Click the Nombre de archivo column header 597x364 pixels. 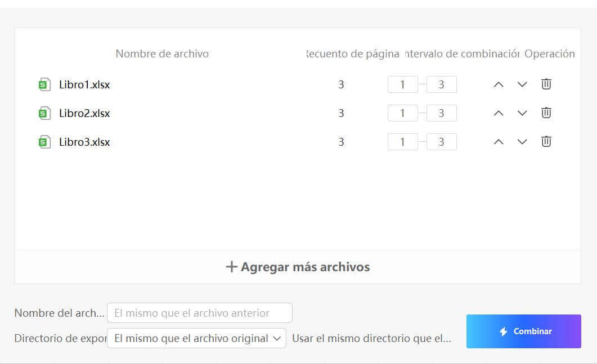[162, 53]
